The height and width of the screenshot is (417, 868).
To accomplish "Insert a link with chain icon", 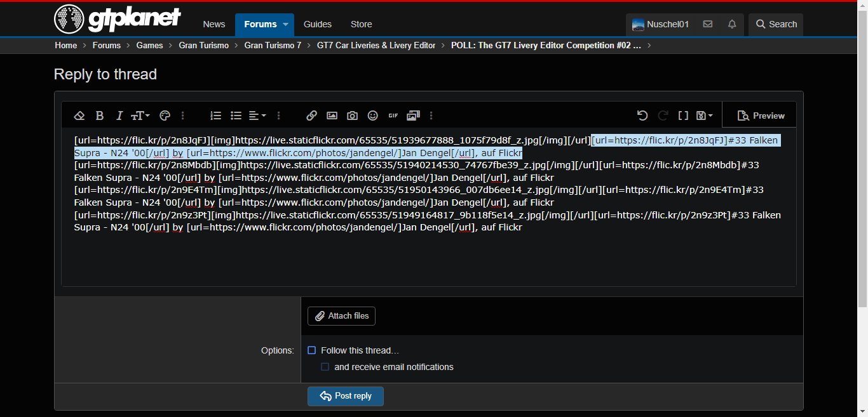I will point(311,116).
